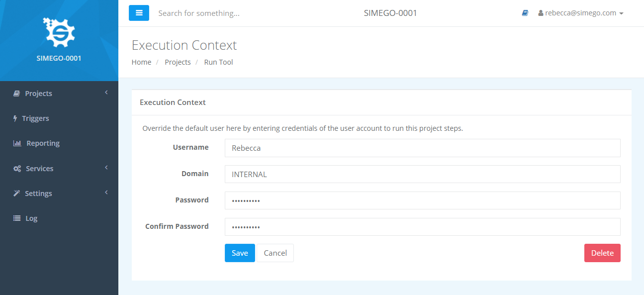
Task: Focus the Username input field
Action: click(423, 148)
